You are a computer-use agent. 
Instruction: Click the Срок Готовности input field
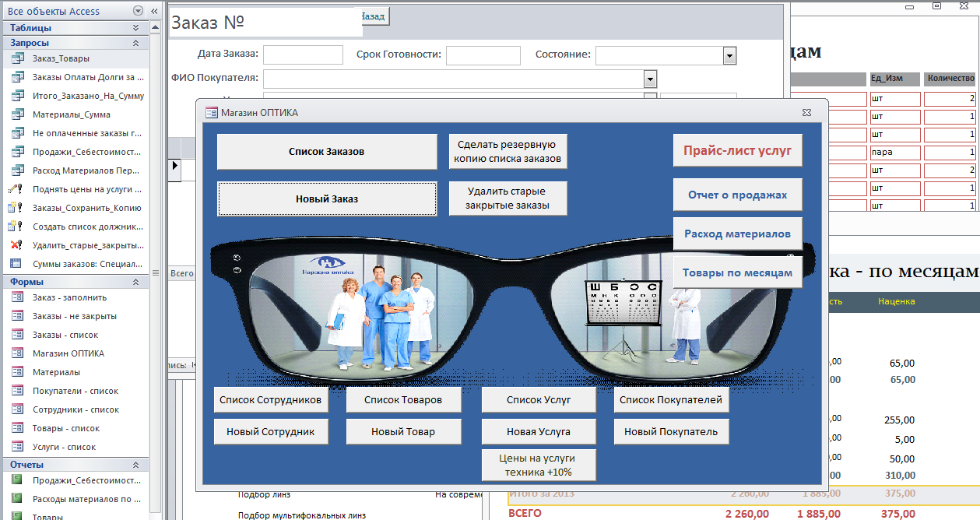pyautogui.click(x=483, y=55)
